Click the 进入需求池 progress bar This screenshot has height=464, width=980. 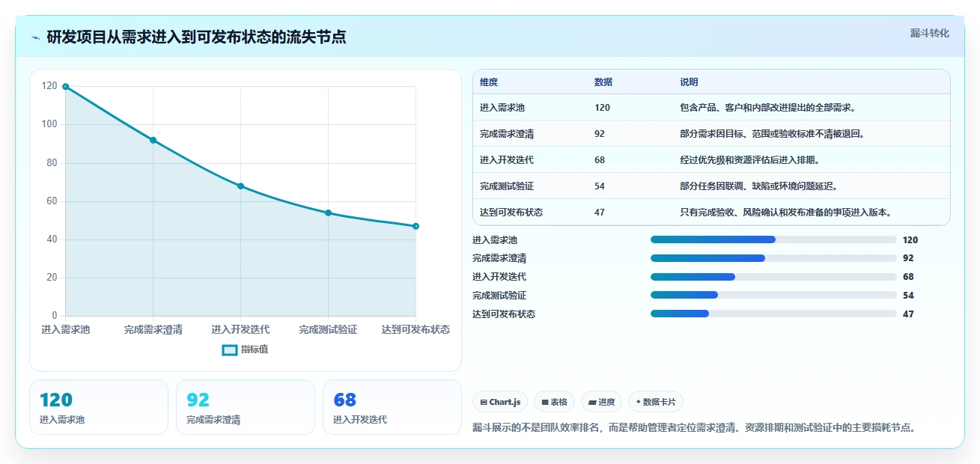pos(773,239)
